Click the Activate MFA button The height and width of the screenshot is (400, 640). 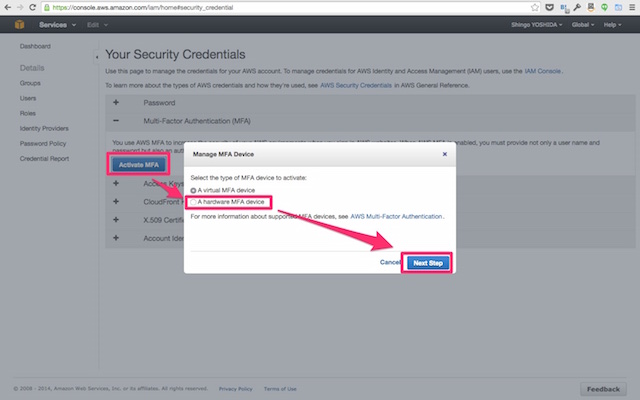click(139, 165)
